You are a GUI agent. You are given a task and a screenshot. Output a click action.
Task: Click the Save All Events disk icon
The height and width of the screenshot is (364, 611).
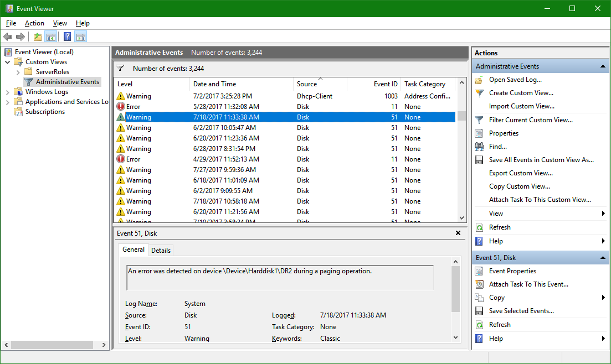tap(479, 159)
